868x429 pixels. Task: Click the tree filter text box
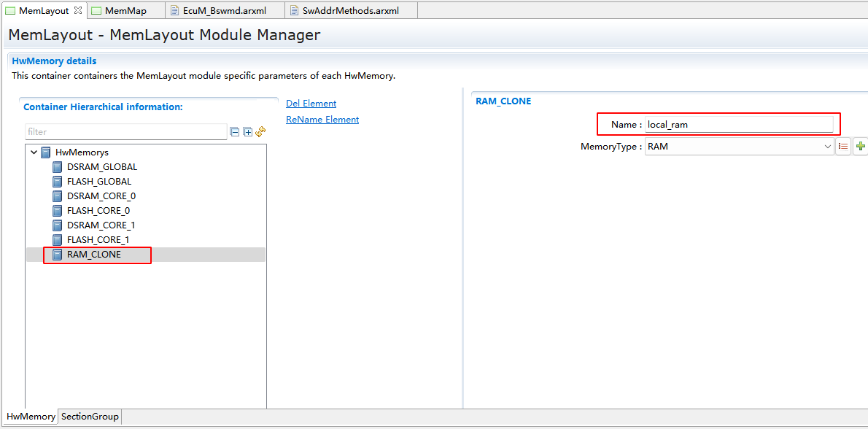125,132
